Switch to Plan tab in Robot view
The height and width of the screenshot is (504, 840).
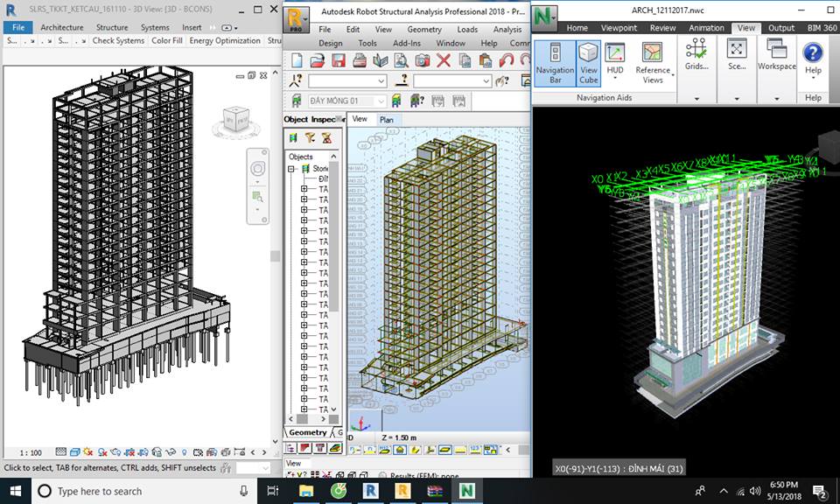point(386,120)
